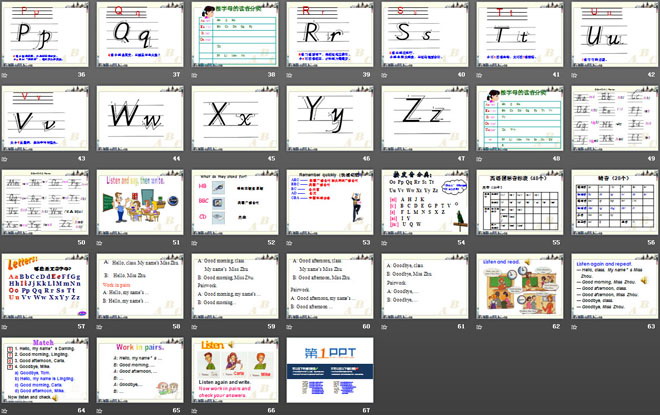Click the 'Match' exercise slide thumbnail
The height and width of the screenshot is (415, 660).
point(45,368)
